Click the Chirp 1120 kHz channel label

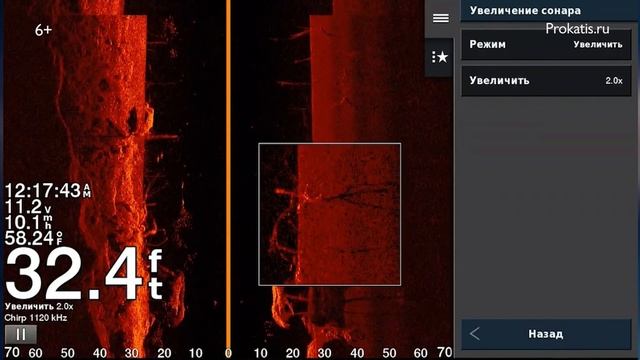(36, 318)
